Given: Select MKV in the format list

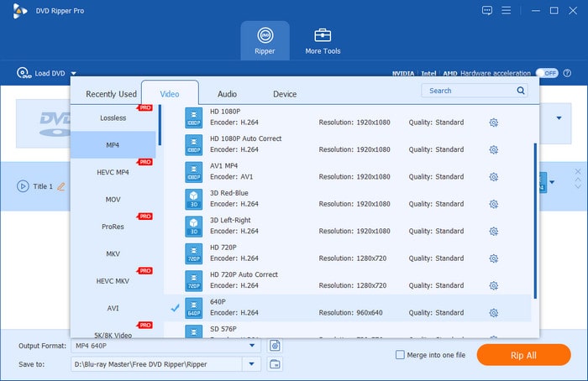Looking at the screenshot, I should click(113, 253).
